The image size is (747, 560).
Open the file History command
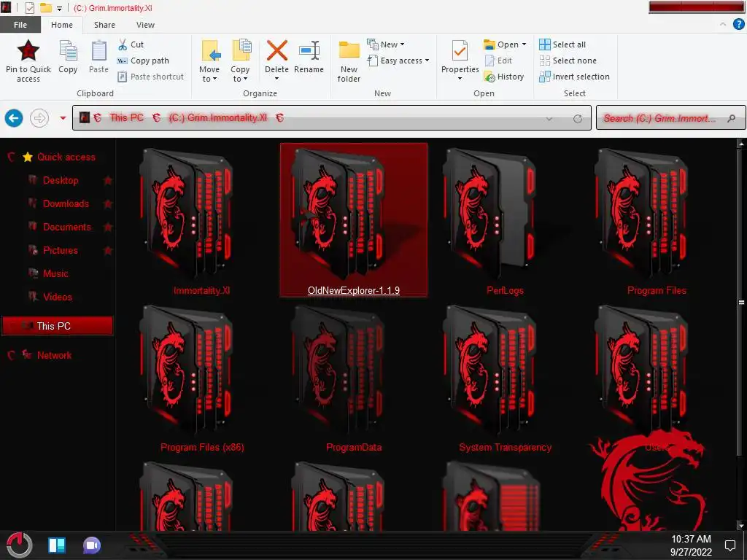(504, 77)
